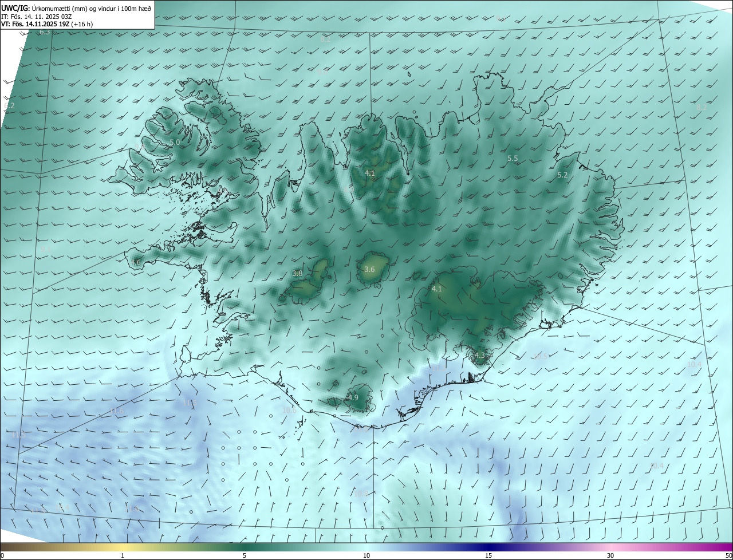Click the 5.2 value in east Iceland

[x=562, y=175]
